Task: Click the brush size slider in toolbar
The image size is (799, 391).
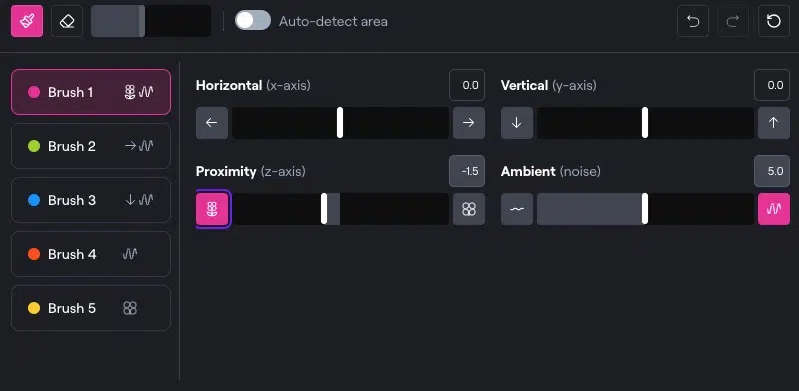Action: pos(151,21)
